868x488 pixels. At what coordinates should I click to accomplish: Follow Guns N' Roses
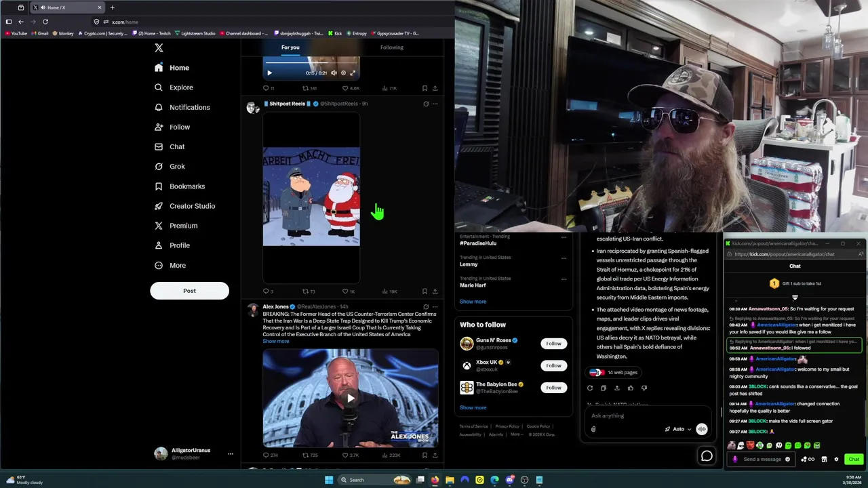pyautogui.click(x=553, y=344)
